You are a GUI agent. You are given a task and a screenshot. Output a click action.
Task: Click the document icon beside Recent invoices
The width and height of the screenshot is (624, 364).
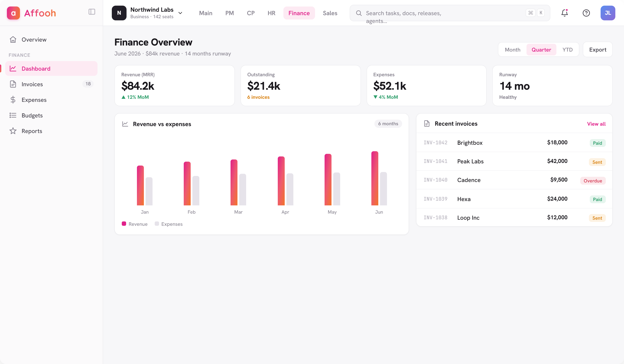[x=427, y=123]
